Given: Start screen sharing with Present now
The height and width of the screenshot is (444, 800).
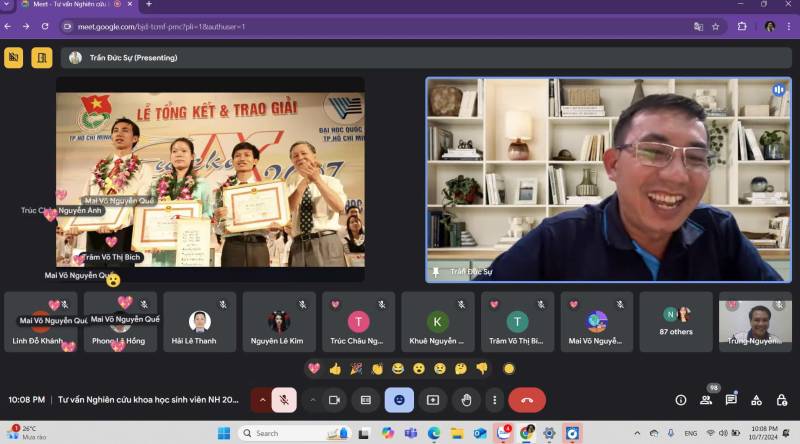Looking at the screenshot, I should pos(433,400).
